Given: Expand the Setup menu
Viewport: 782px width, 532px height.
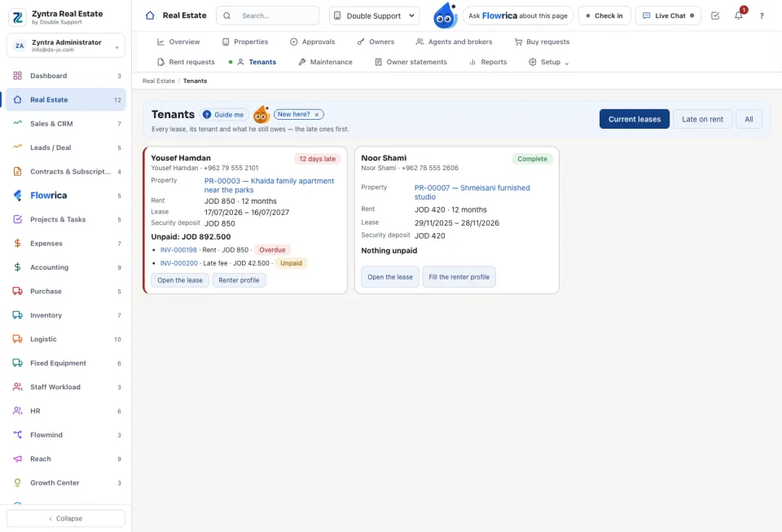Looking at the screenshot, I should [548, 62].
